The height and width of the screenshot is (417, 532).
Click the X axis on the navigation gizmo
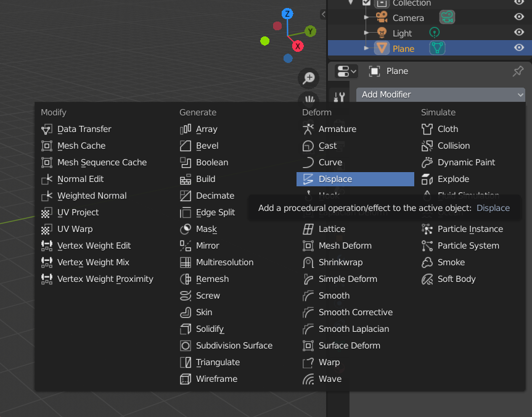(298, 46)
